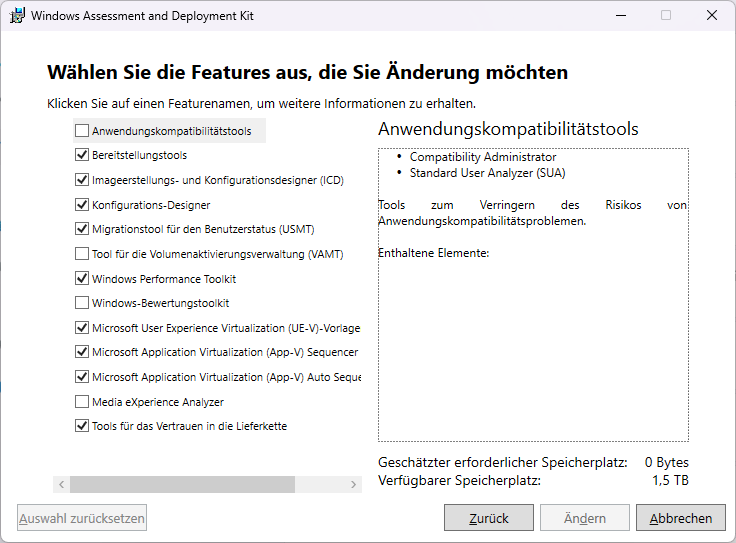
Task: Disable the Konfigurations-Designer checkbox
Action: 81,205
